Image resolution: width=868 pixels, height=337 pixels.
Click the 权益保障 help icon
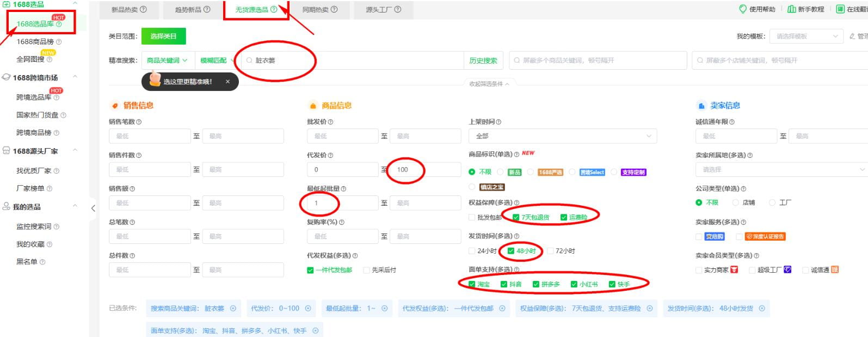pyautogui.click(x=516, y=203)
